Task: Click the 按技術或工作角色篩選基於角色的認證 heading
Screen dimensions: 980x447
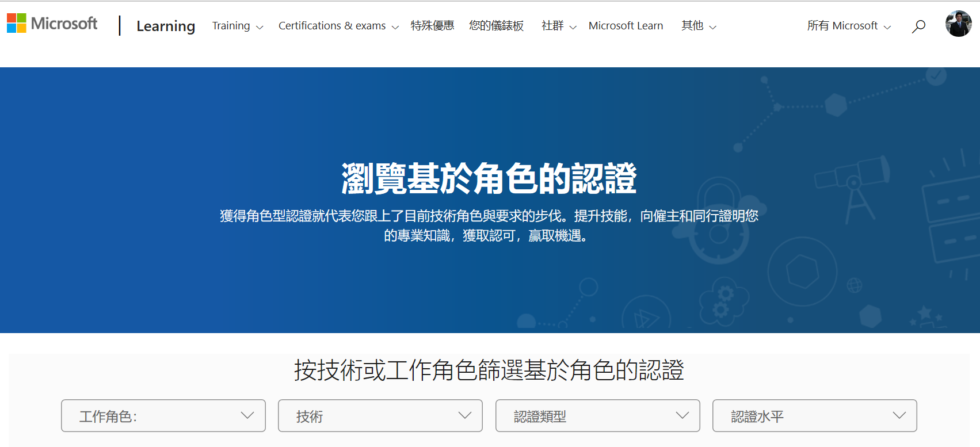Action: 489,370
